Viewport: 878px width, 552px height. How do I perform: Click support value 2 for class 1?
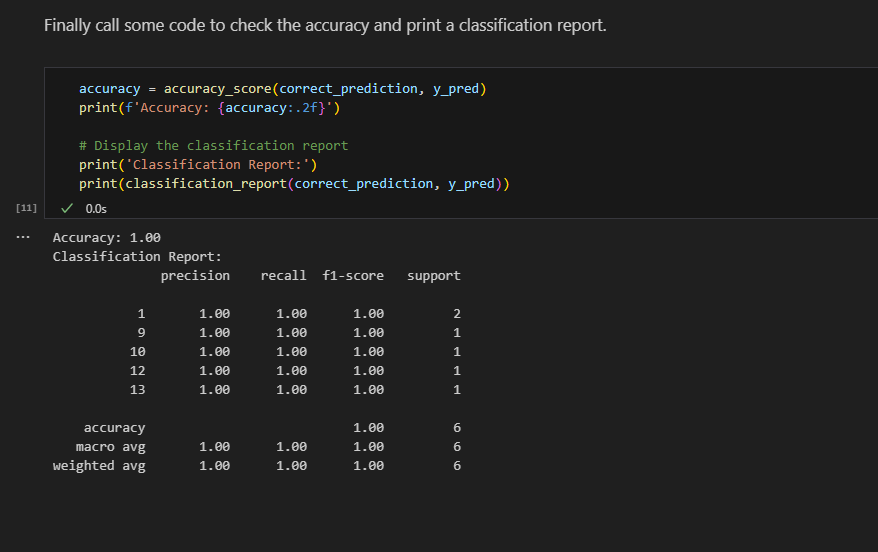click(x=457, y=314)
